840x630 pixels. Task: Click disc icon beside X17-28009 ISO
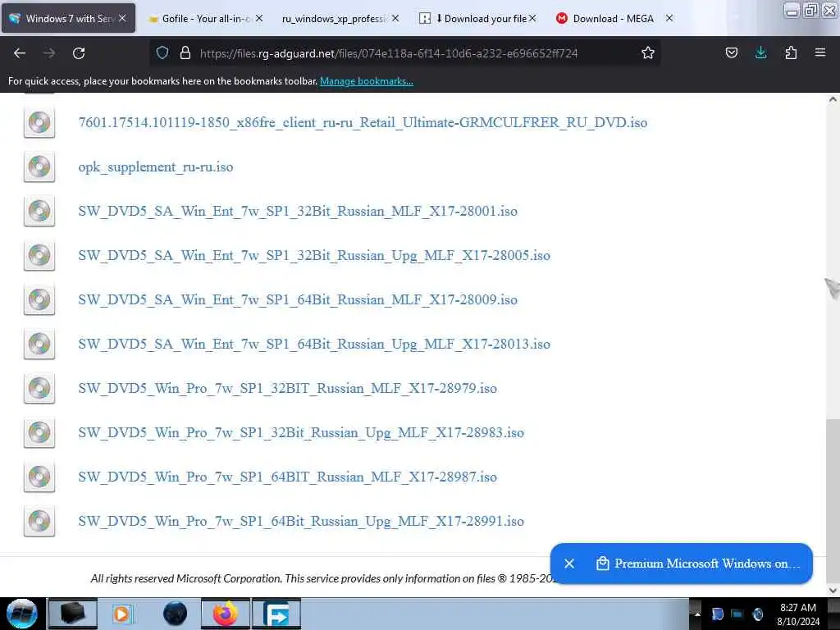coord(39,299)
